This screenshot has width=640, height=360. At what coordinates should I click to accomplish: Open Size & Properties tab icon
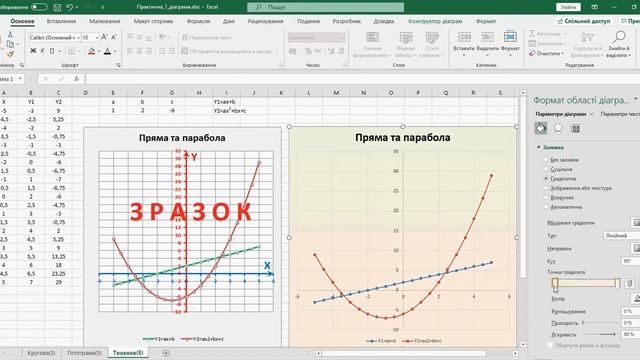[x=576, y=129]
